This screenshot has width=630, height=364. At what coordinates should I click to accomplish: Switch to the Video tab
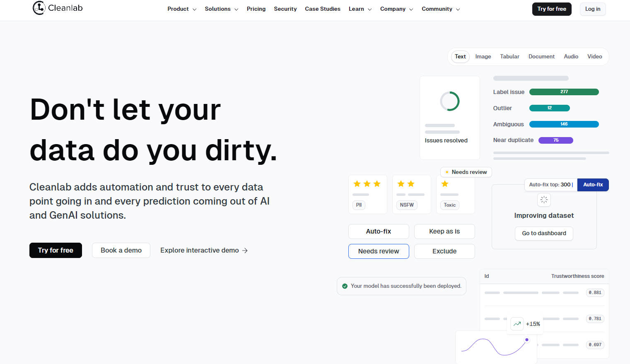tap(594, 57)
